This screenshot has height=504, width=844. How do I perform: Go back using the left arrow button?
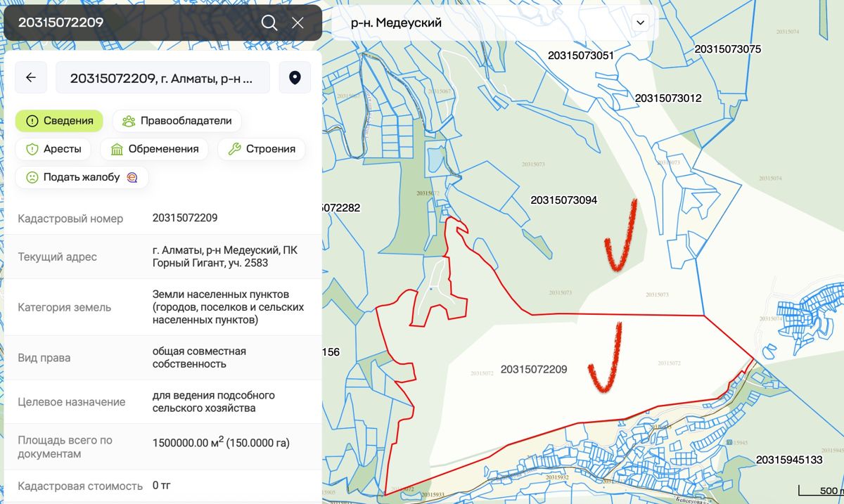(31, 77)
